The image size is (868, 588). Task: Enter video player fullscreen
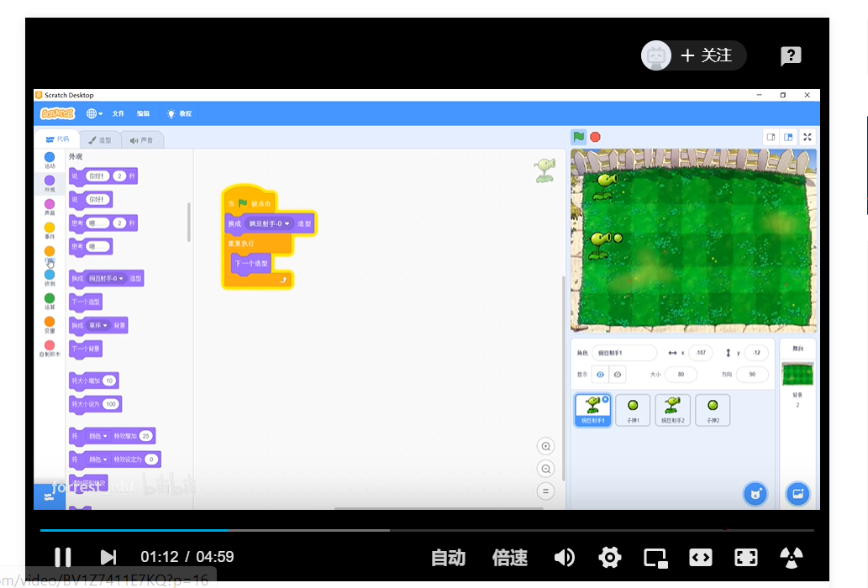[x=745, y=558]
